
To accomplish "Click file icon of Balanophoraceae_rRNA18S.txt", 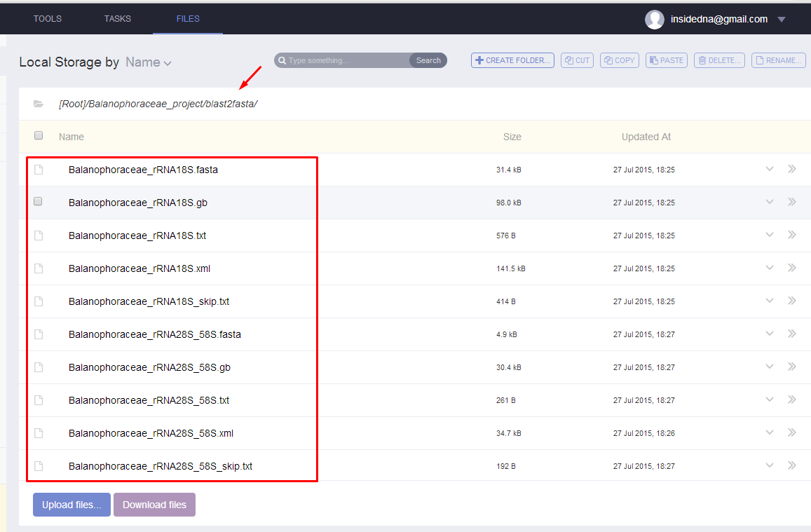I will pyautogui.click(x=39, y=236).
